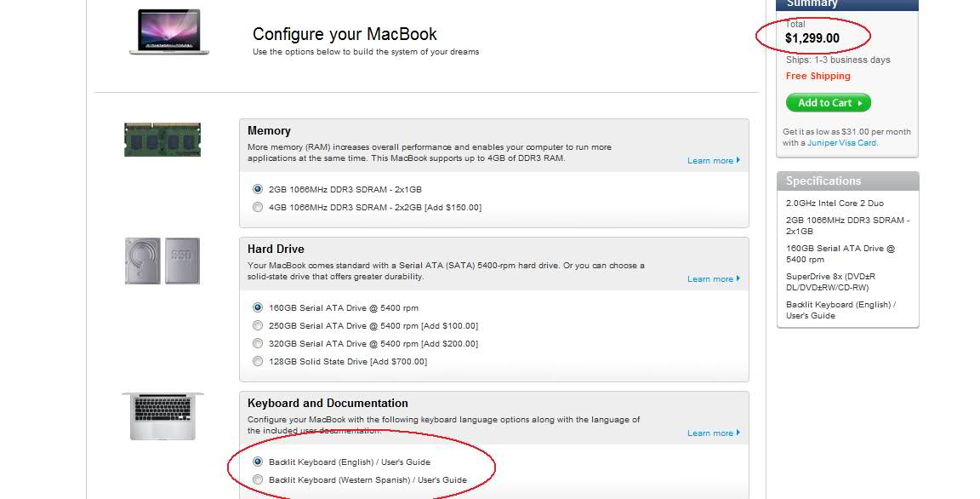Select 128GB Solid State Drive option
This screenshot has height=499, width=980.
tap(258, 361)
